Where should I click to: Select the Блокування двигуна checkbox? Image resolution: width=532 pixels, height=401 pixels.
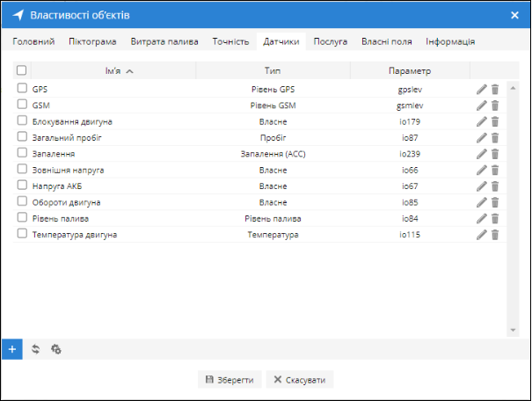click(x=22, y=120)
